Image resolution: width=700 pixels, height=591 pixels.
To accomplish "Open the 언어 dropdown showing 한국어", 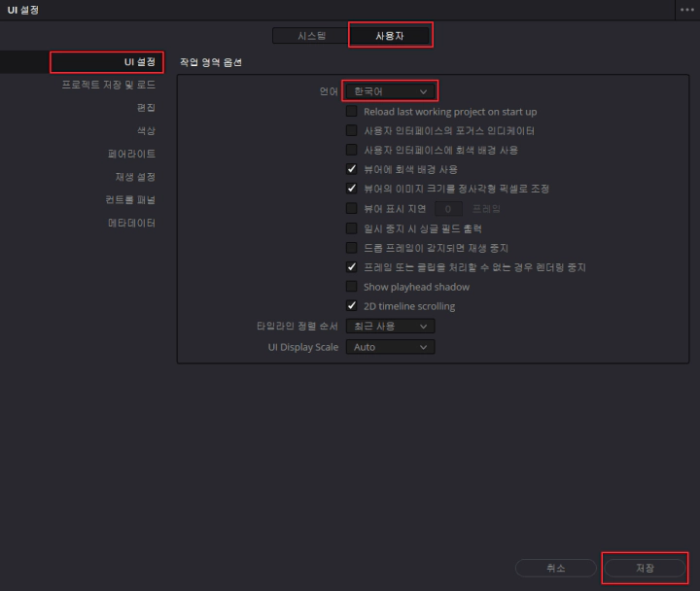I will coord(390,91).
